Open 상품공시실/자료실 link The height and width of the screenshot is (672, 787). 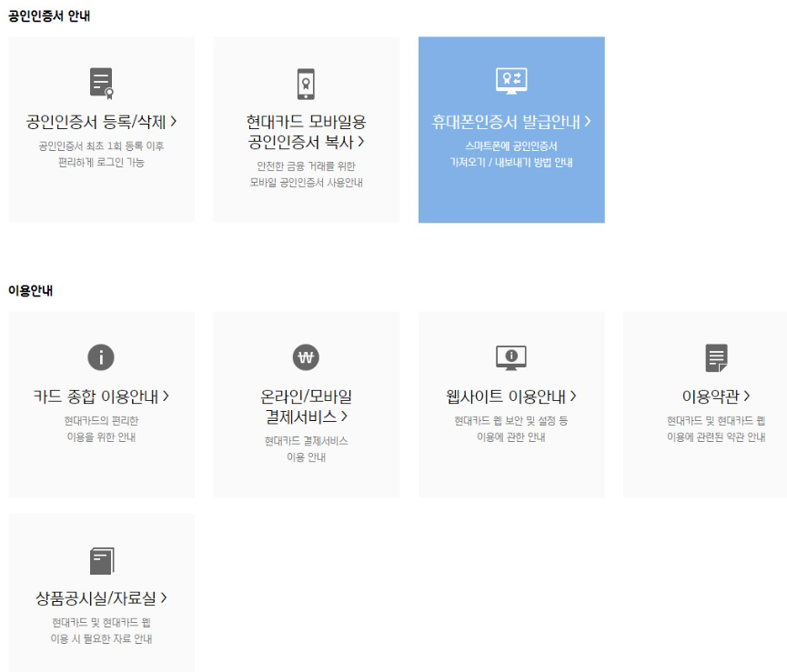(101, 597)
